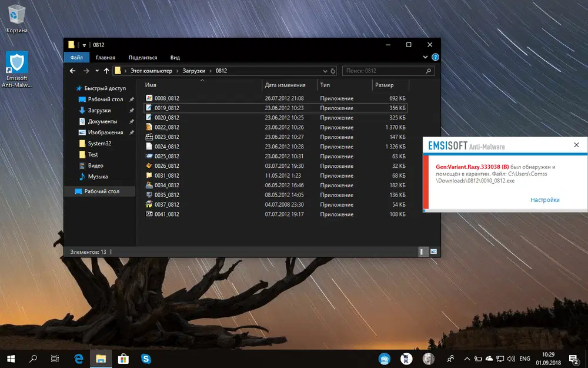This screenshot has height=368, width=588.
Task: Open the File ribbon tab
Action: coord(76,58)
